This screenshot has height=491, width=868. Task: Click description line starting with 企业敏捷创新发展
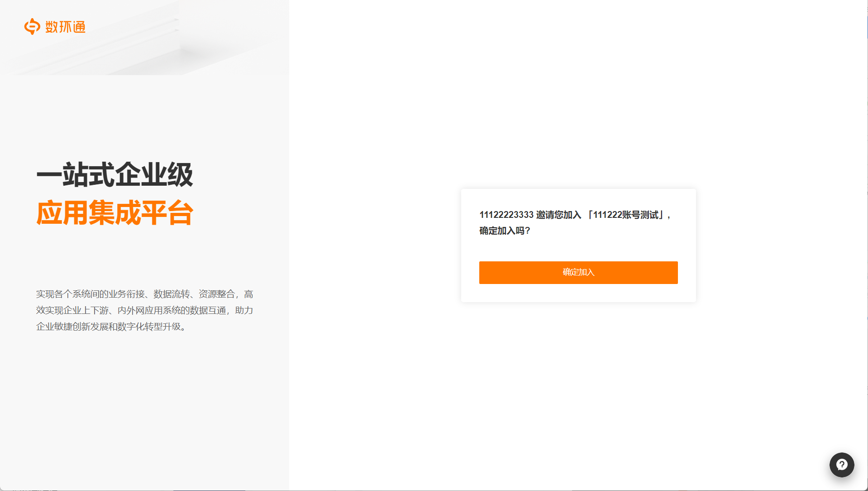(x=111, y=327)
